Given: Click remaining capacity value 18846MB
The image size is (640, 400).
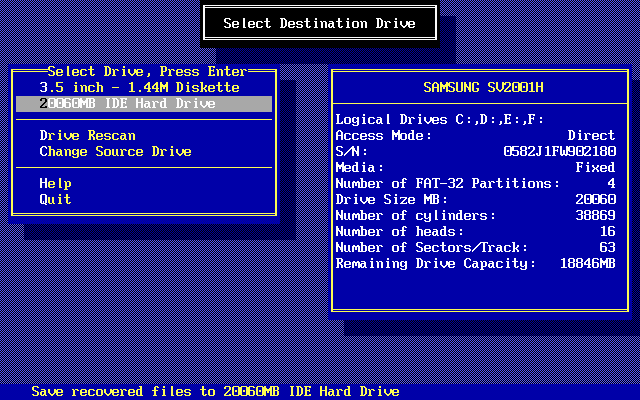Looking at the screenshot, I should 588,264.
